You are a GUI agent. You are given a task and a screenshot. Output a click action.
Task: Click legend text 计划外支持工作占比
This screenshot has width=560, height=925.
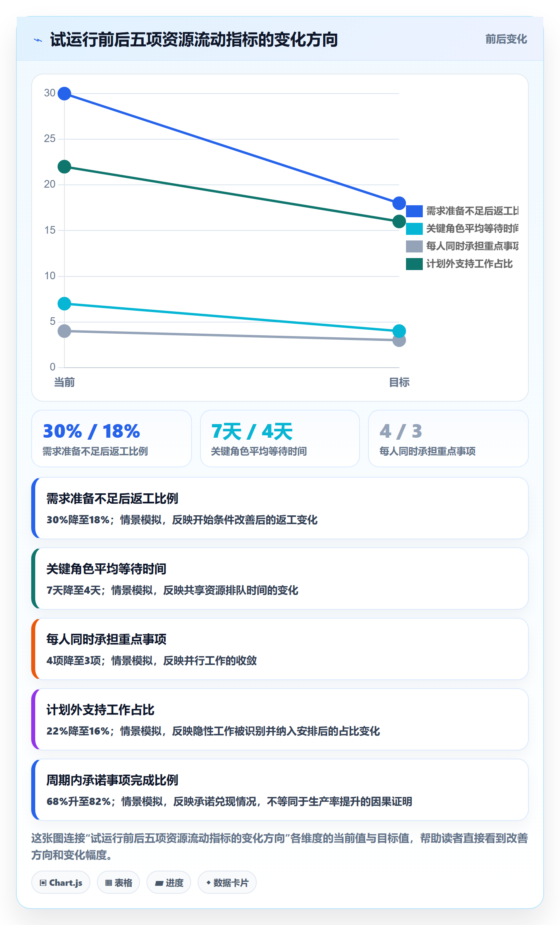click(x=470, y=264)
